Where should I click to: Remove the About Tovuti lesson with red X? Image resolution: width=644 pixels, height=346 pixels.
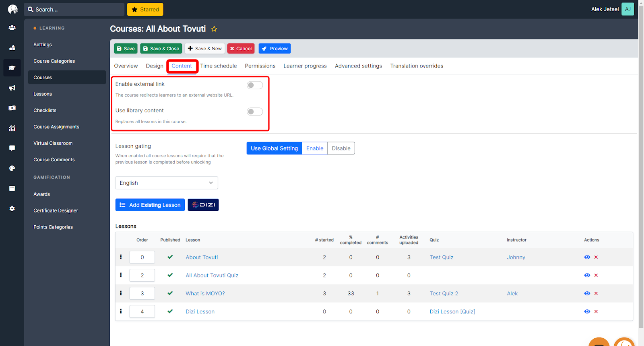pos(596,257)
